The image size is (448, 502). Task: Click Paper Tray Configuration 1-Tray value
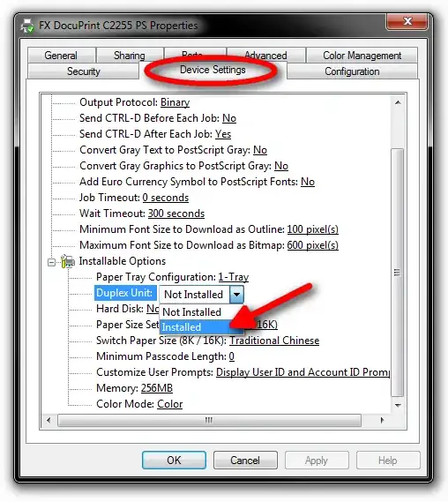coord(234,277)
